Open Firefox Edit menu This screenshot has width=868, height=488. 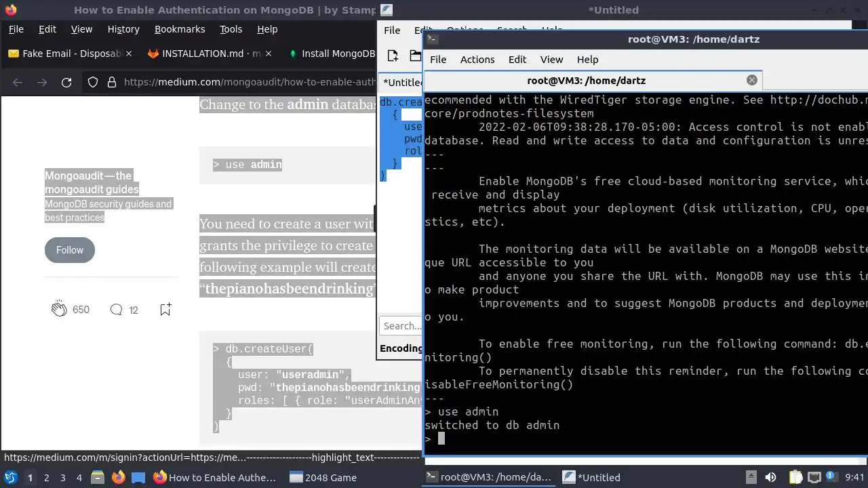(x=47, y=29)
